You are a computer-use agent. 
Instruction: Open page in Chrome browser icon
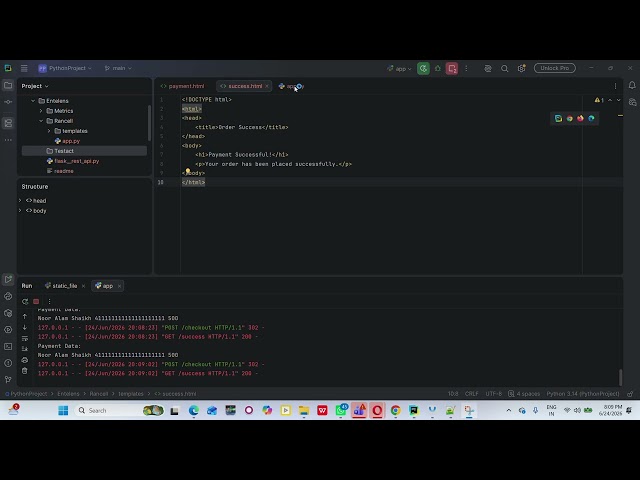(569, 118)
